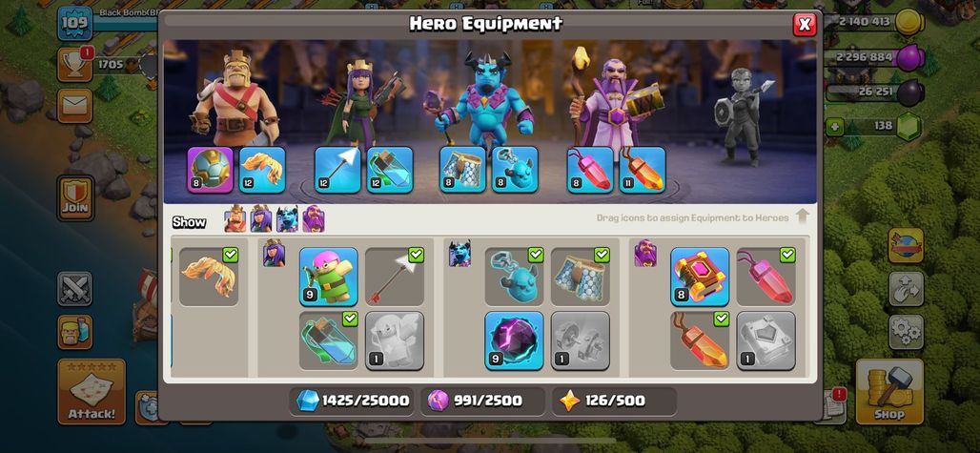Tap the Shiny Ore 1425/25000 counter

click(x=353, y=401)
